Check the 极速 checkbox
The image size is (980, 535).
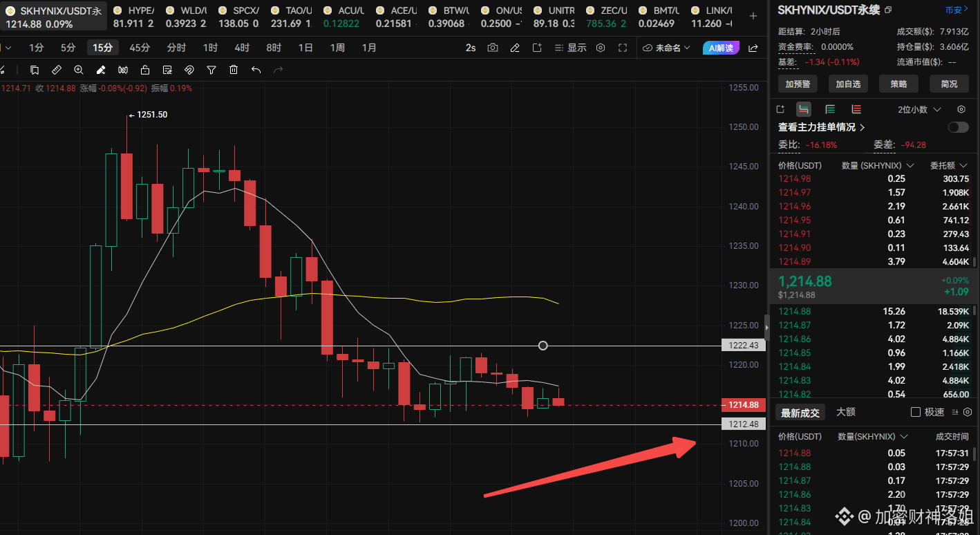tap(916, 412)
